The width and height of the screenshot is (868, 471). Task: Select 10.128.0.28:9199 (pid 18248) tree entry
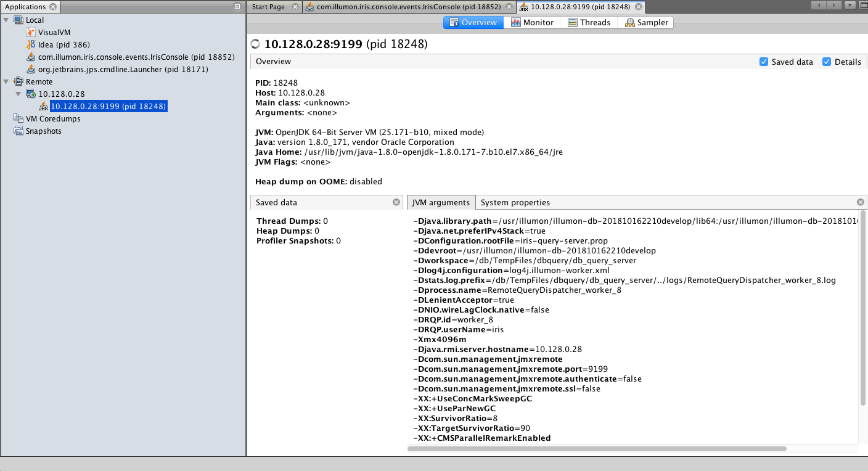tap(108, 106)
